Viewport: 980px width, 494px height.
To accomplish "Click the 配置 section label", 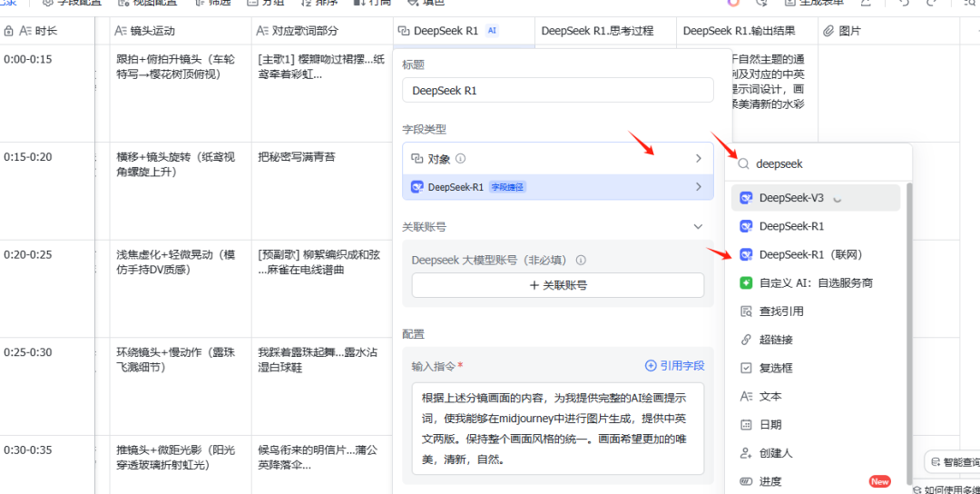I will click(413, 334).
